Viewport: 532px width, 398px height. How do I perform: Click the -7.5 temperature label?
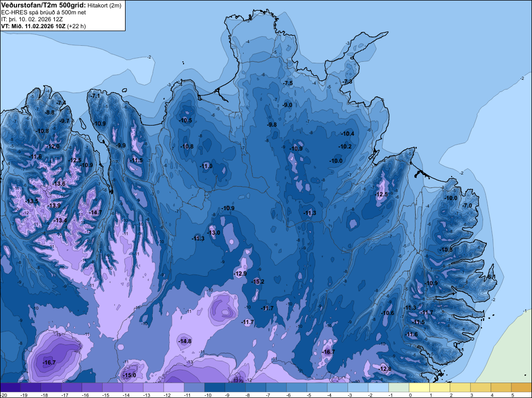[x=288, y=83]
